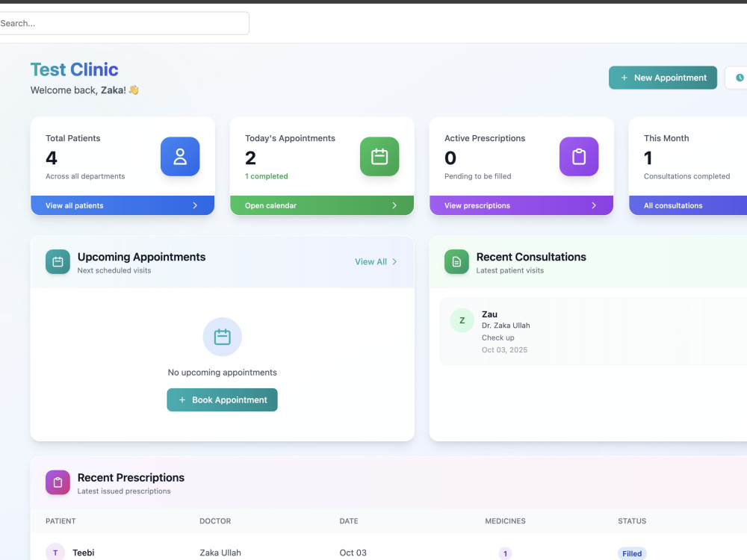Click the DATE column header

[349, 521]
